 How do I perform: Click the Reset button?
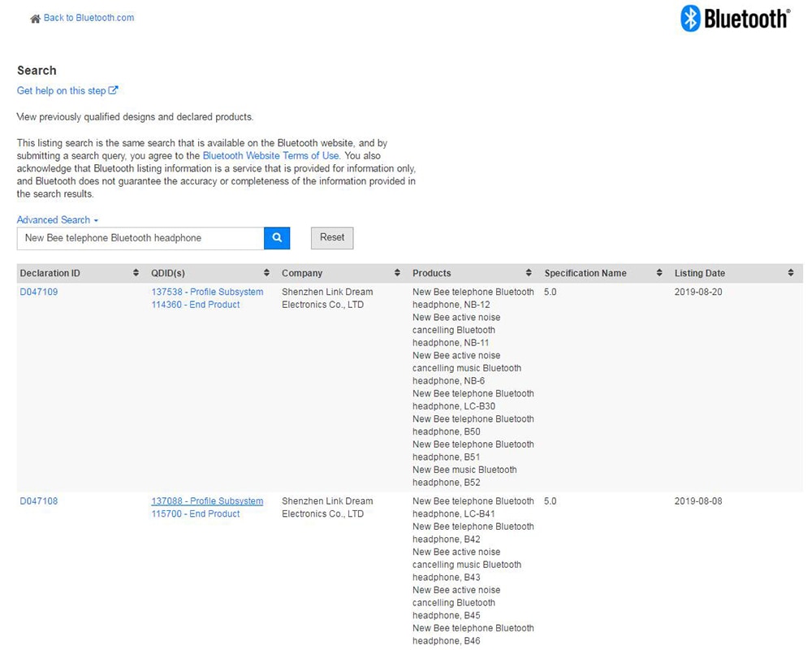tap(332, 238)
